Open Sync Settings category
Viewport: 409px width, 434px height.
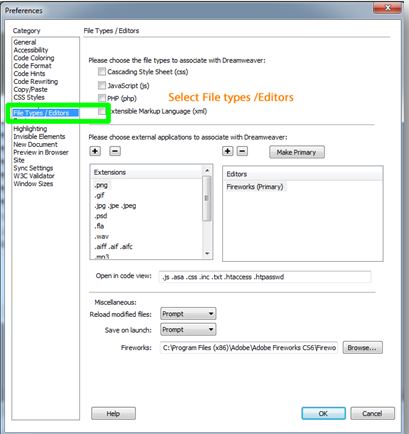point(33,168)
